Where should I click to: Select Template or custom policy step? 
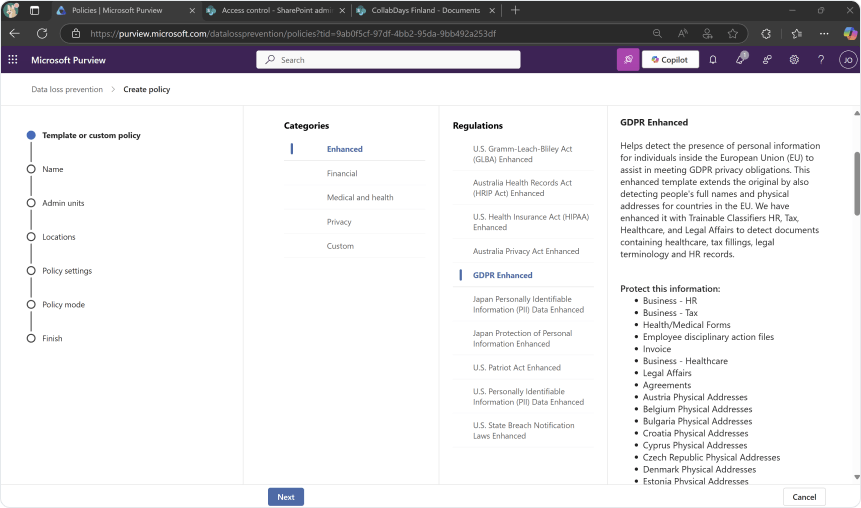91,135
